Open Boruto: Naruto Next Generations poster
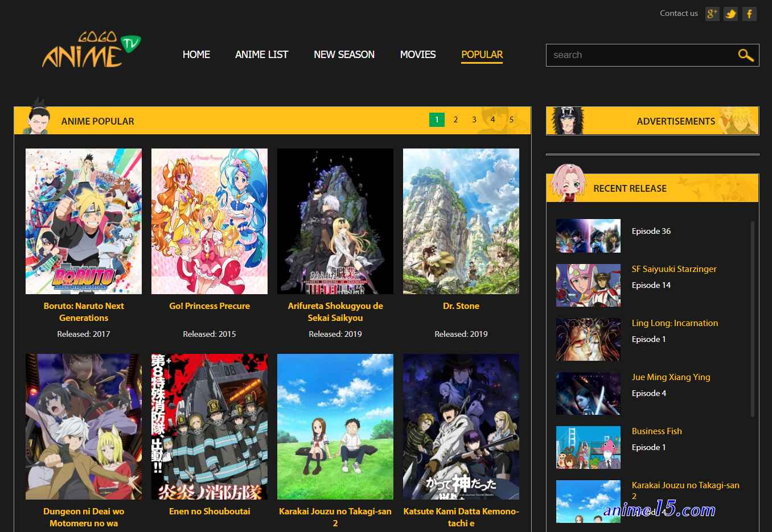Screen dimensions: 772x532 pos(84,221)
